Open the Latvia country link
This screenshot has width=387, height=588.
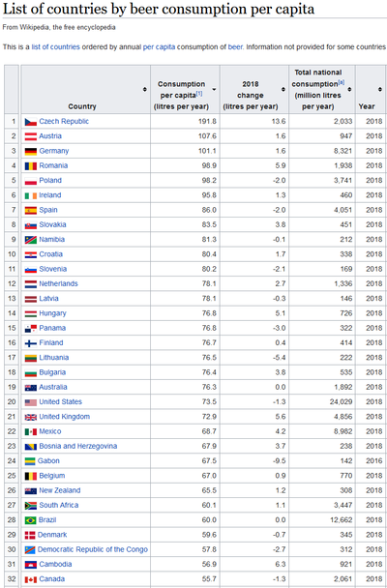[x=48, y=299]
